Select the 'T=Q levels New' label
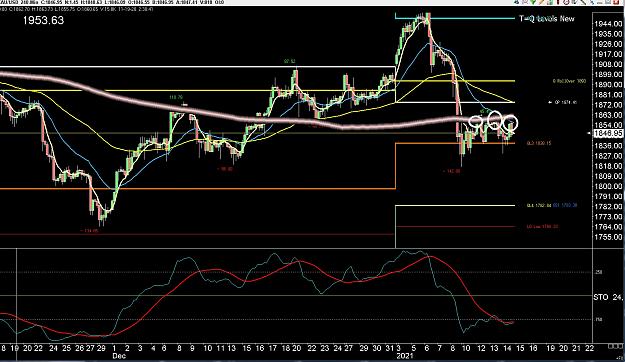625x362 pixels. tap(547, 18)
